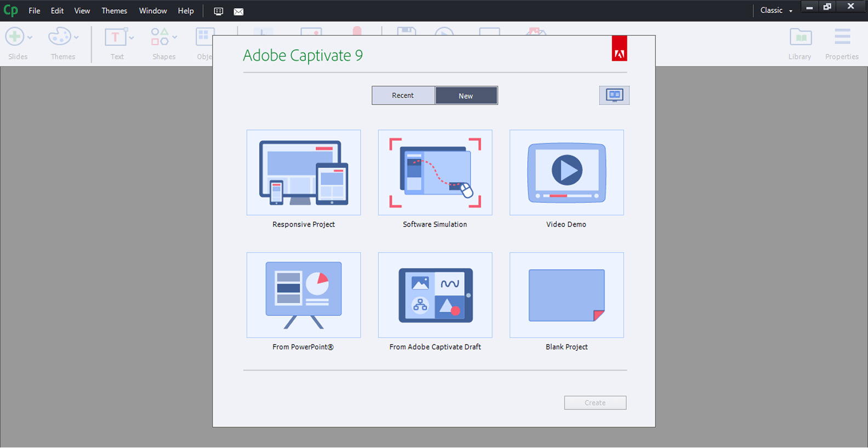Expand the Shapes dropdown arrow

[x=175, y=37]
